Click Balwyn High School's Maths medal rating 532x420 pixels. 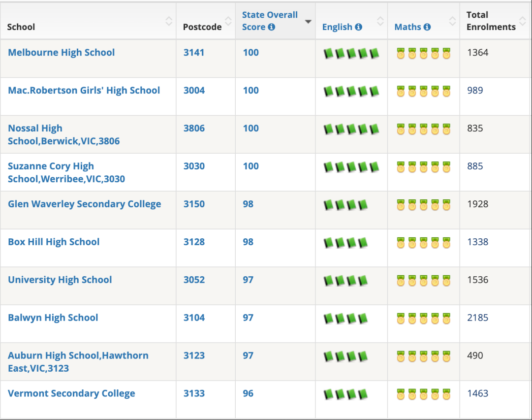pos(423,319)
